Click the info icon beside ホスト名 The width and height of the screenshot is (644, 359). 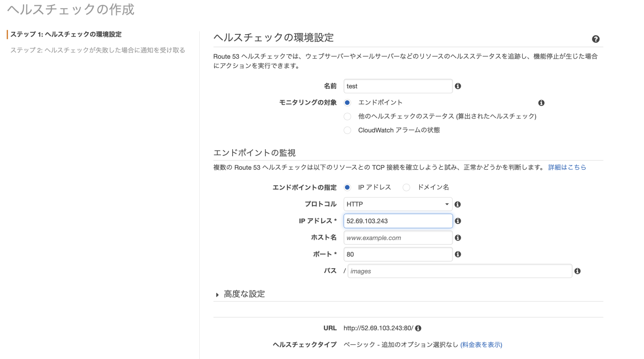click(458, 238)
